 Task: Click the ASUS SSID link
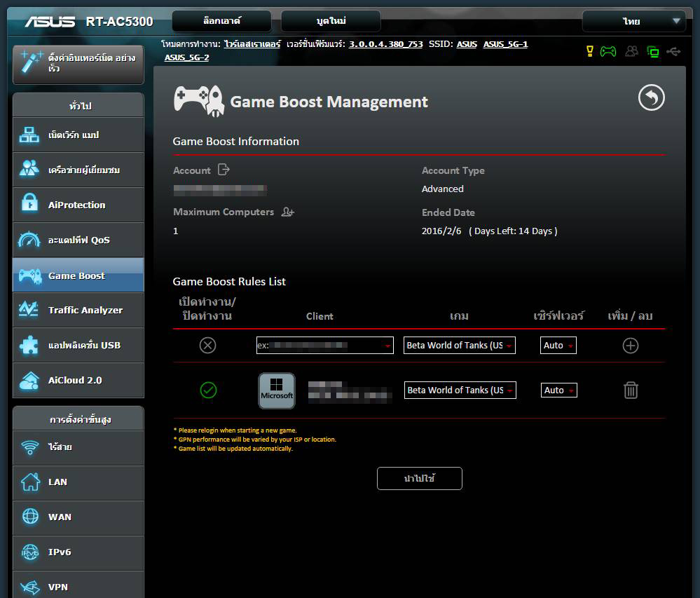tap(467, 44)
